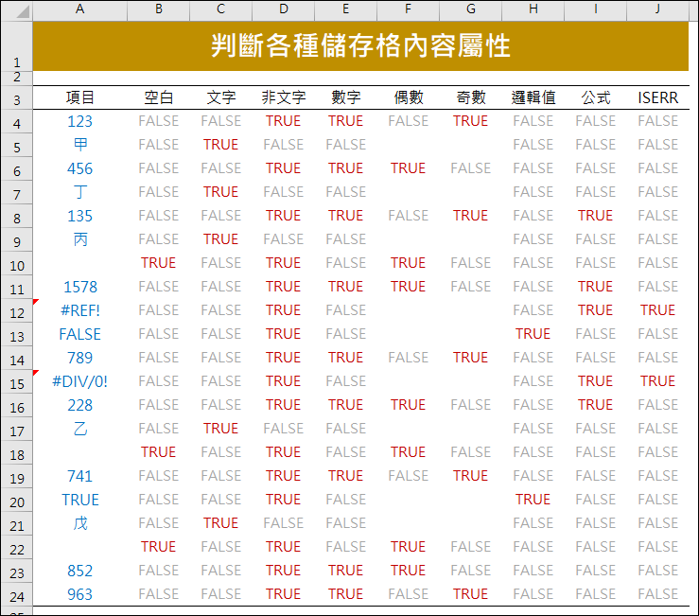Click TRUE in 奇數 column for 963

470,593
